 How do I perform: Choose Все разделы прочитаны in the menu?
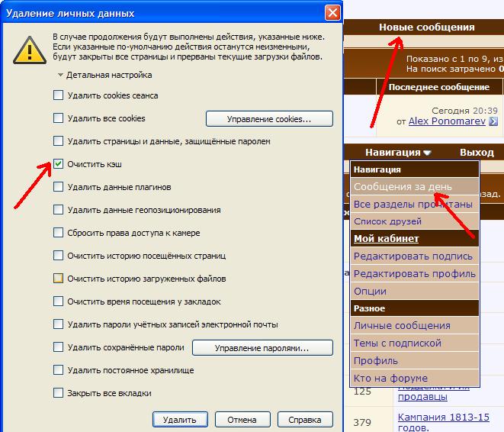coord(415,204)
